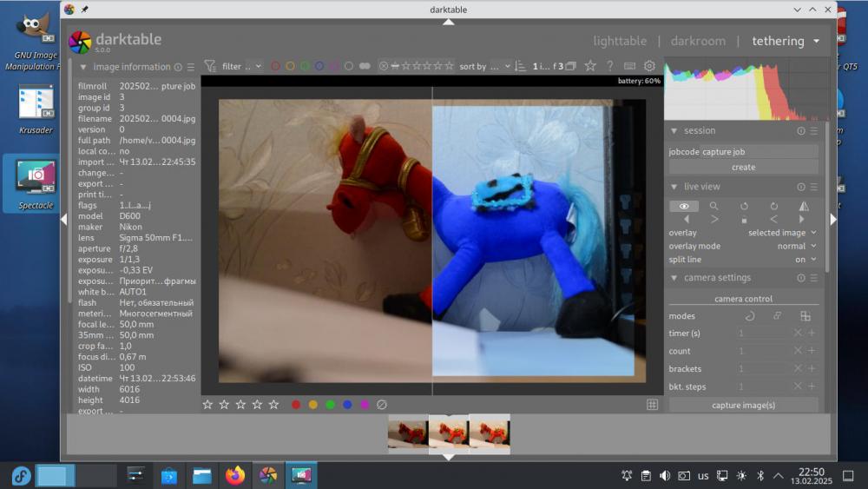Image resolution: width=868 pixels, height=489 pixels.
Task: Open presets menu of image information module
Action: [190, 67]
